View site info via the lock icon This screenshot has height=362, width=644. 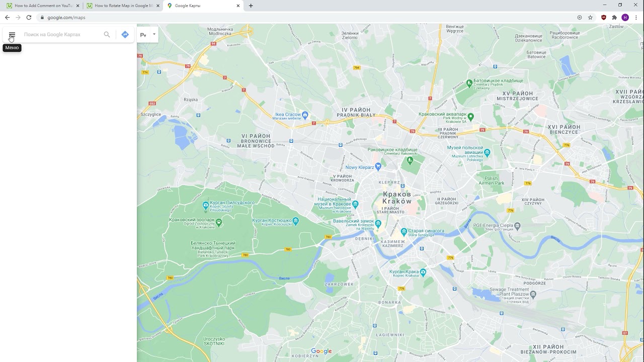42,17
